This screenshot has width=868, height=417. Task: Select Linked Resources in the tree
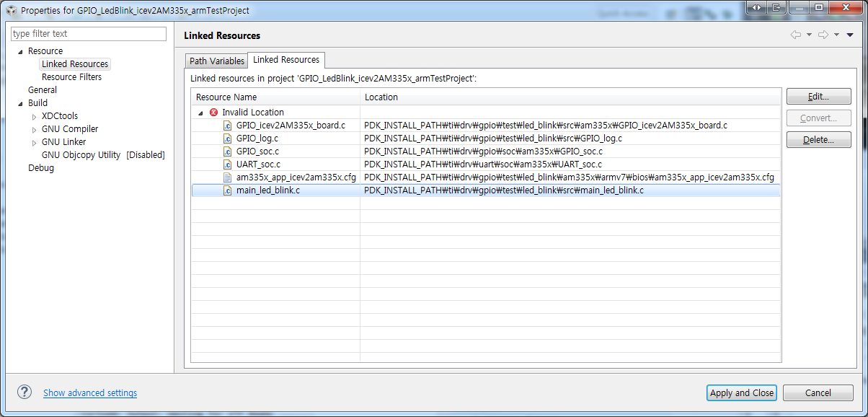tap(75, 64)
